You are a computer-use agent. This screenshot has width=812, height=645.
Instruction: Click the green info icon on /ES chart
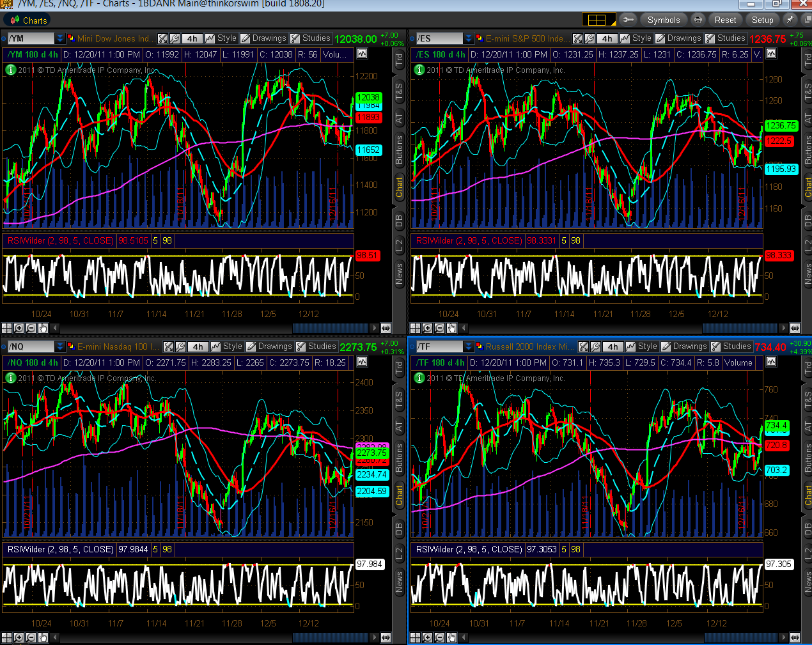click(x=419, y=70)
